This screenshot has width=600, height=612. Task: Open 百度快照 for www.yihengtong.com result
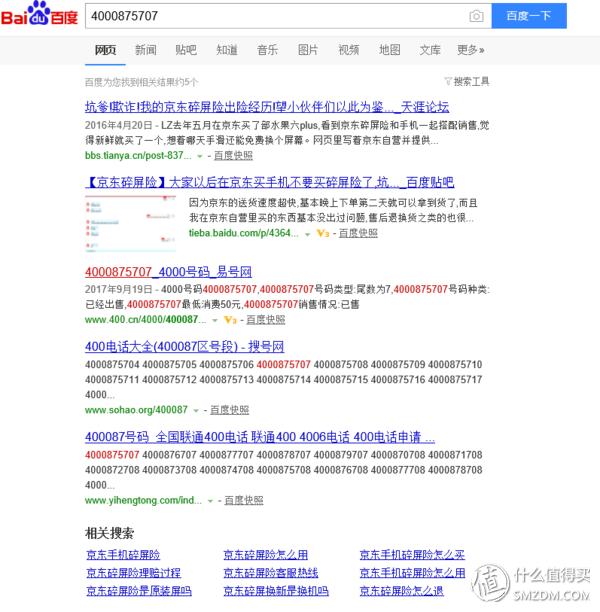point(244,500)
